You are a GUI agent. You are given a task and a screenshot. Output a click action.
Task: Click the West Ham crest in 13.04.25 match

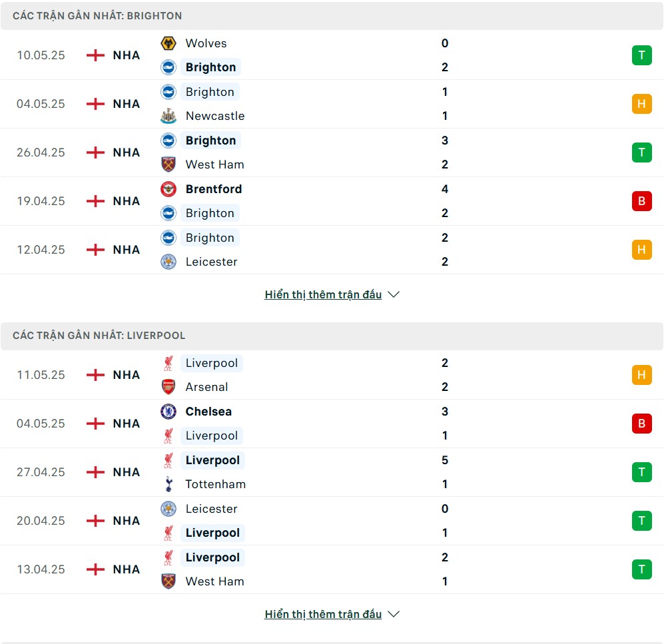coord(168,581)
